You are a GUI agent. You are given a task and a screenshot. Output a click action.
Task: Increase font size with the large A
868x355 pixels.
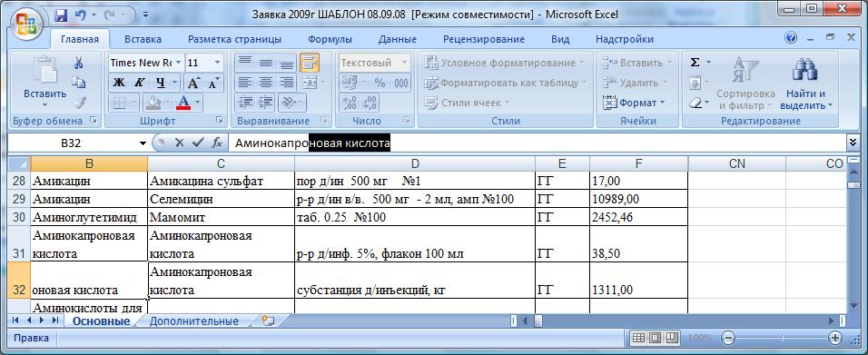pos(193,83)
